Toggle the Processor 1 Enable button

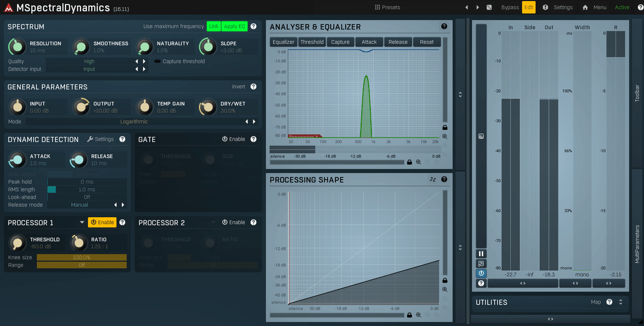102,222
